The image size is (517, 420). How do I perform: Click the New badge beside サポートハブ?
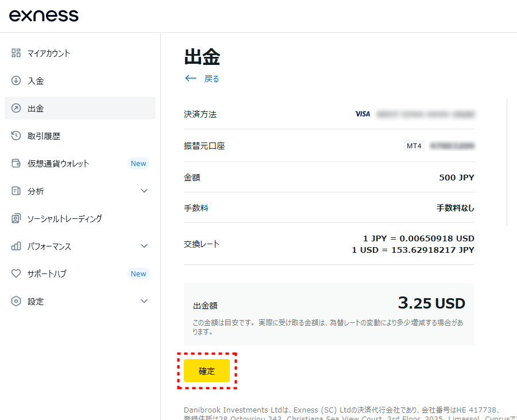[138, 273]
